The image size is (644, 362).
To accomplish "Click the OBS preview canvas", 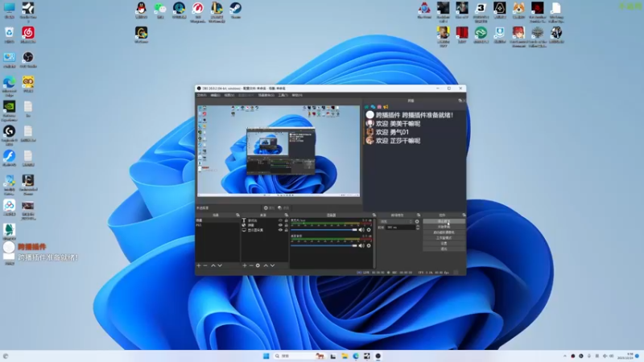I will point(279,151).
